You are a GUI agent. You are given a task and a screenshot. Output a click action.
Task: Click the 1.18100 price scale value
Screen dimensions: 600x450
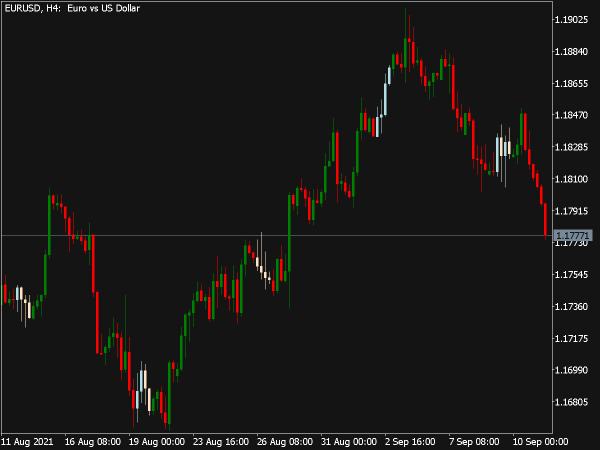pyautogui.click(x=571, y=179)
